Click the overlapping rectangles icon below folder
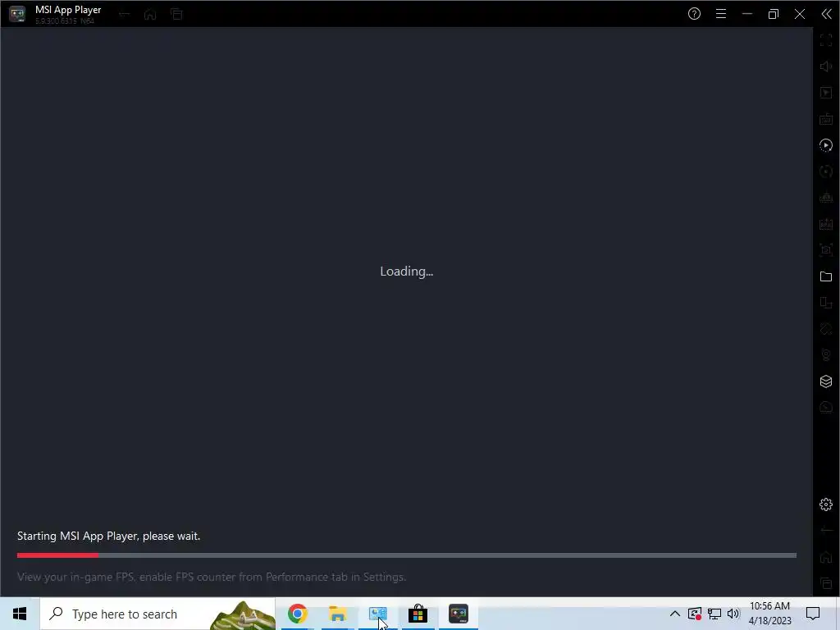Image resolution: width=840 pixels, height=630 pixels. (x=825, y=303)
